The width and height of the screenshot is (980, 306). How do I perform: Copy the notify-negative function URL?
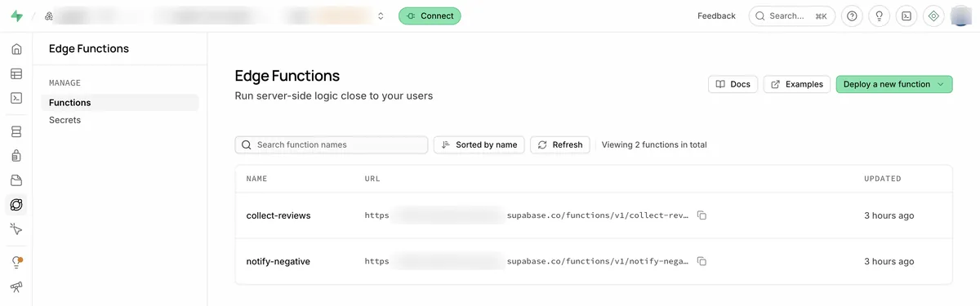pos(702,261)
